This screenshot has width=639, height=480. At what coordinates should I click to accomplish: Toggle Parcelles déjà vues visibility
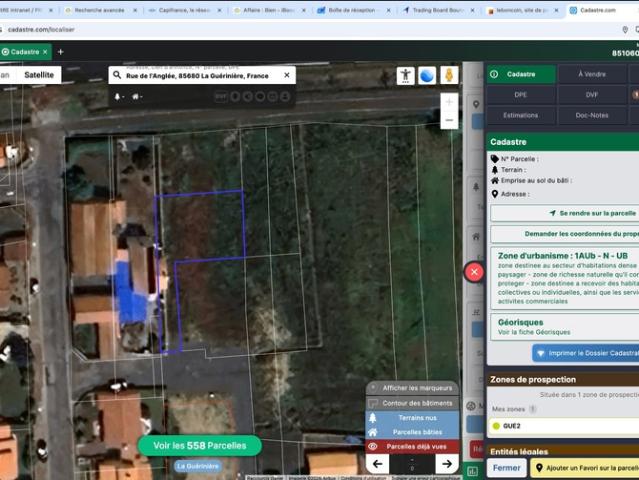[x=412, y=447]
